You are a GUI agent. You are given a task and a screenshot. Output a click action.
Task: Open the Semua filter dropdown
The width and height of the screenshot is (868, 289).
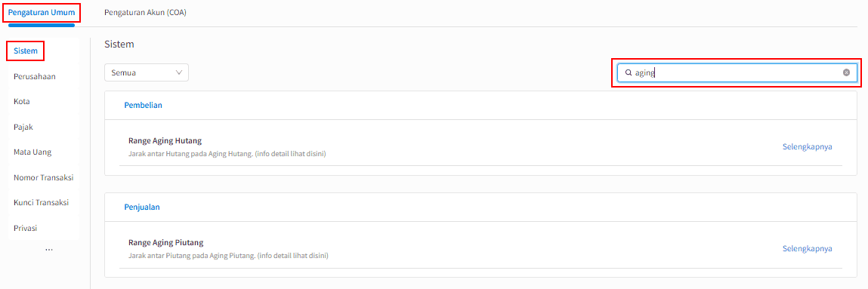pyautogui.click(x=146, y=72)
